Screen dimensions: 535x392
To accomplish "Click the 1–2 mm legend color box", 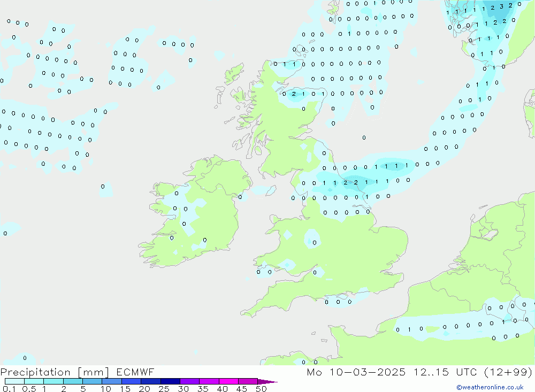I will [53, 381].
